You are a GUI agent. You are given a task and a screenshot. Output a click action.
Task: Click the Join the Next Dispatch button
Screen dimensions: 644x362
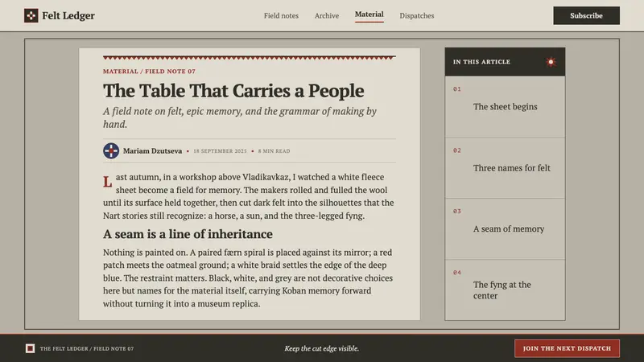click(567, 348)
